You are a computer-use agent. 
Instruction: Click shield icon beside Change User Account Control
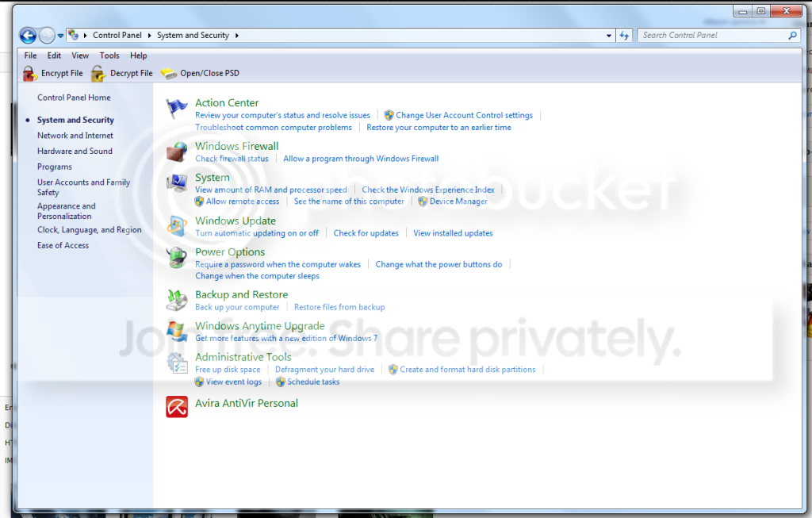click(x=389, y=115)
